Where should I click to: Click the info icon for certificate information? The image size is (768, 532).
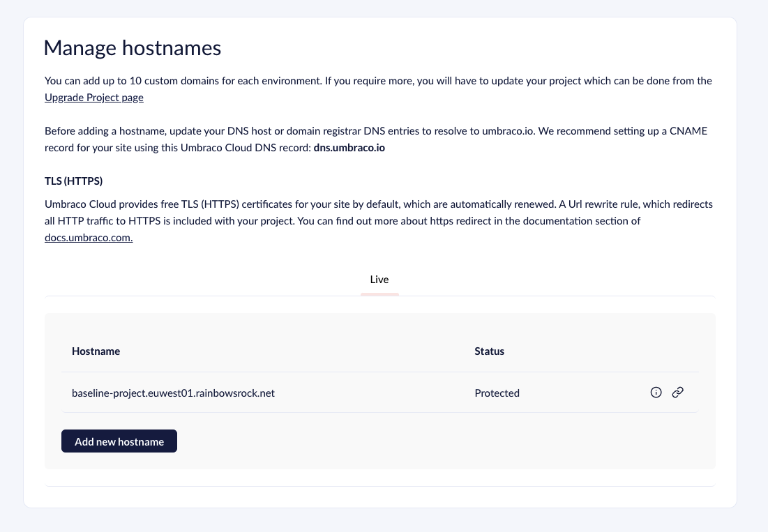656,393
